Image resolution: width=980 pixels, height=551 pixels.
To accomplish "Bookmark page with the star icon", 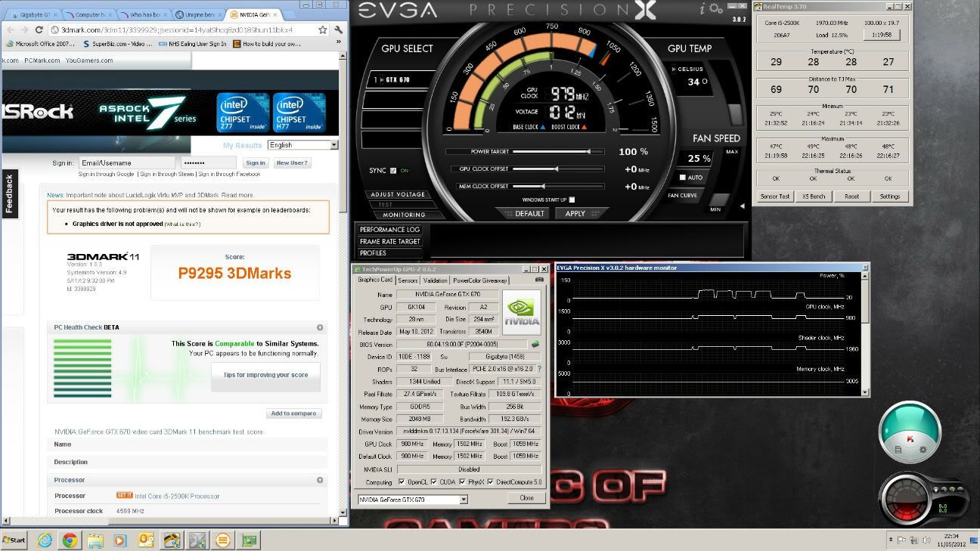I will (x=323, y=29).
